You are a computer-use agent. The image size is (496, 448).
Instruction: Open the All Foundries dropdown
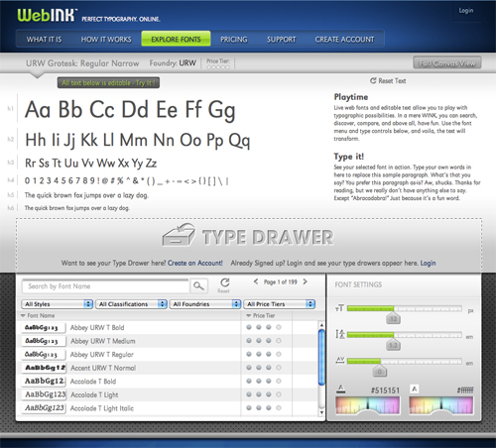pyautogui.click(x=205, y=304)
